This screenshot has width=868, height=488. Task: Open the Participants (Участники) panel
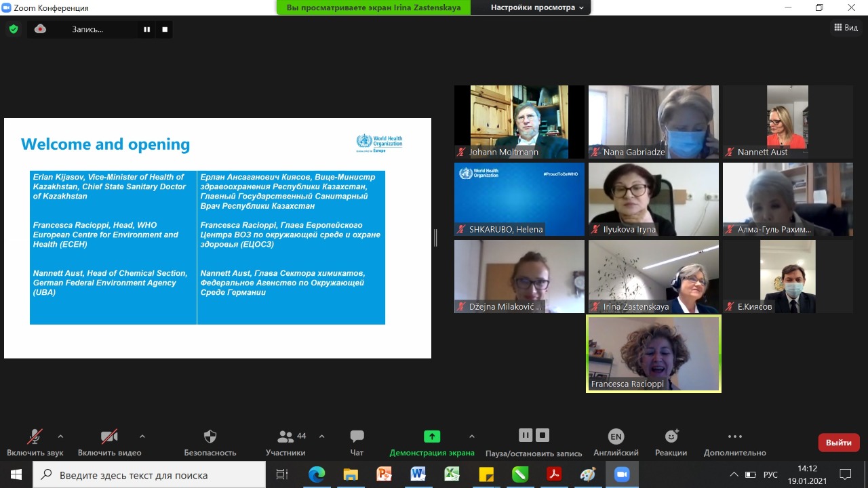pos(285,437)
